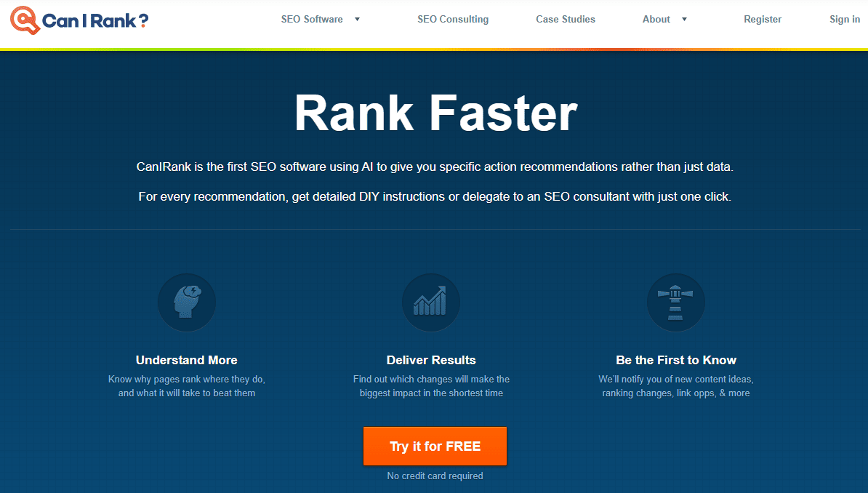Open the About menu item
The width and height of the screenshot is (868, 493).
[656, 20]
